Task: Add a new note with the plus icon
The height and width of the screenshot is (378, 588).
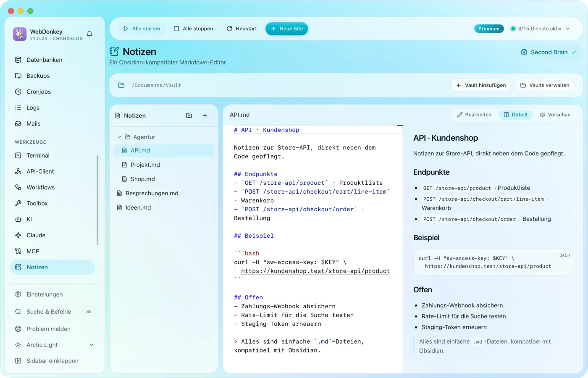Action: coord(205,115)
